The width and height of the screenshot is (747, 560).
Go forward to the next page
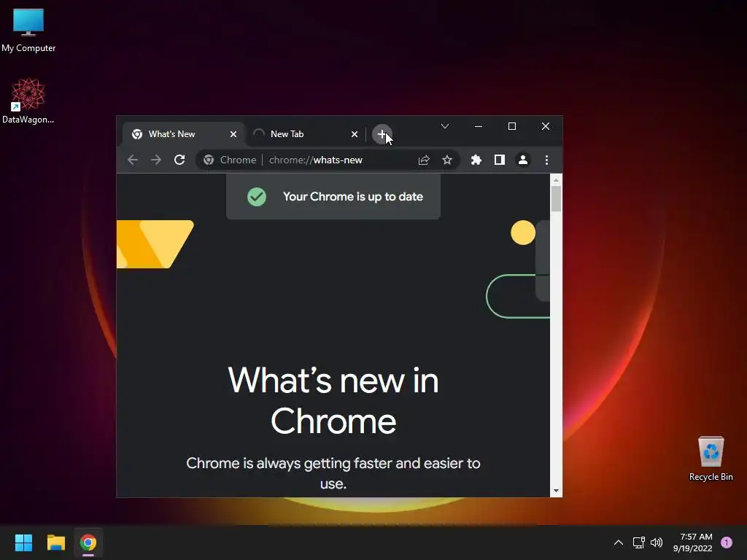pos(156,160)
